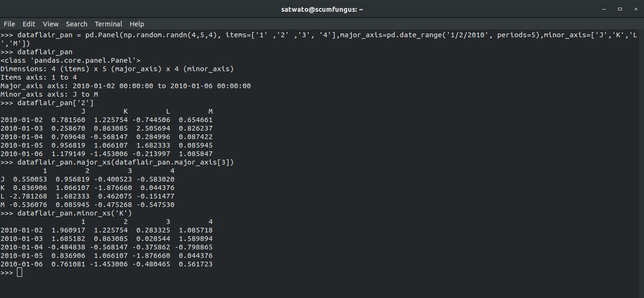Image resolution: width=644 pixels, height=298 pixels.
Task: Open the Edit menu
Action: [29, 24]
